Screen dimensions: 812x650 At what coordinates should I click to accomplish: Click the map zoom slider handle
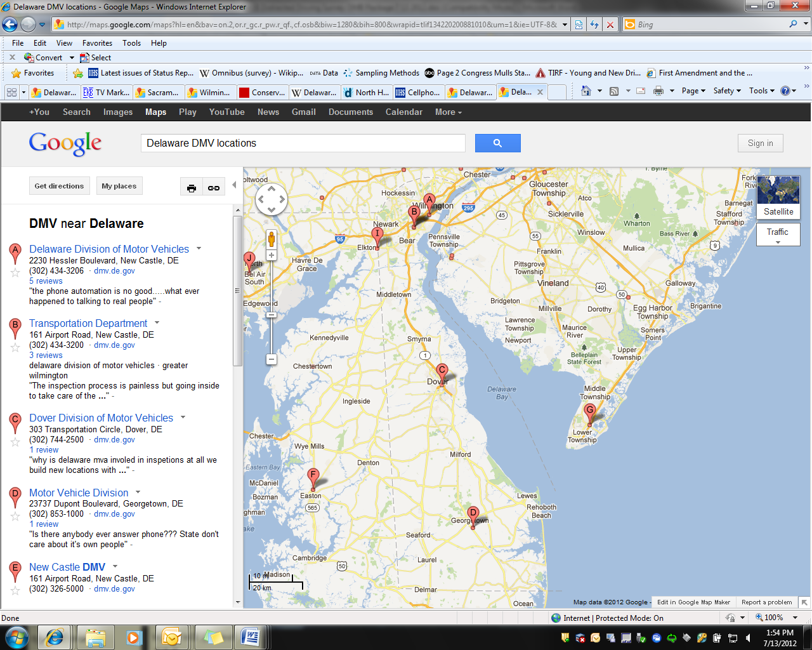click(x=272, y=315)
